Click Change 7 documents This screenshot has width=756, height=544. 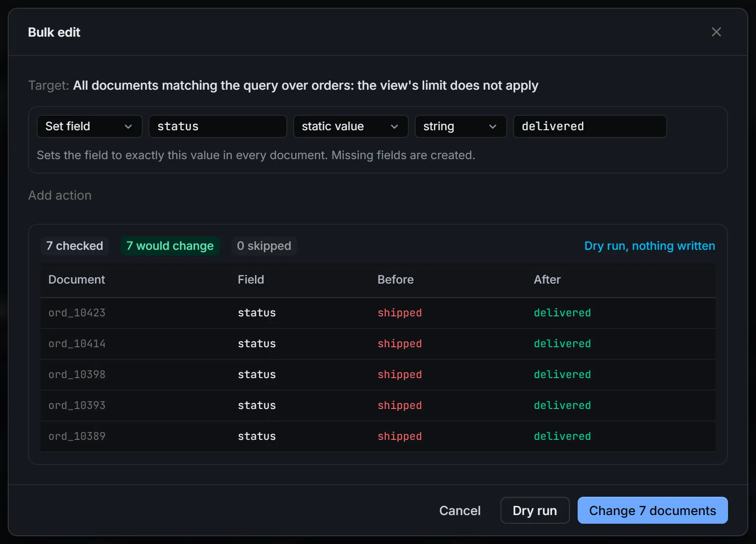tap(652, 510)
